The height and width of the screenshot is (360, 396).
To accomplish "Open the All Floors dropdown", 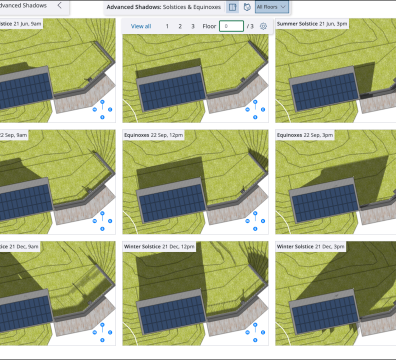I will 272,7.
